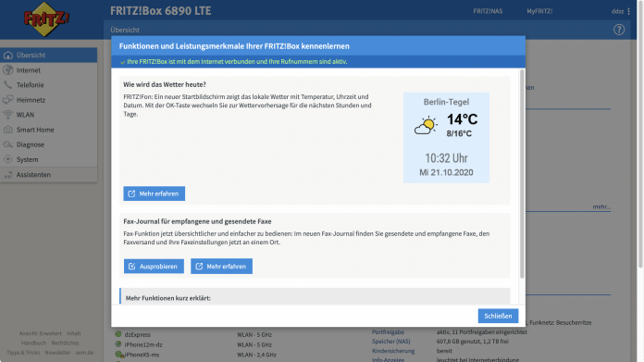
Task: Click the 'iPhoneXS-ms' device name
Action: tap(142, 355)
